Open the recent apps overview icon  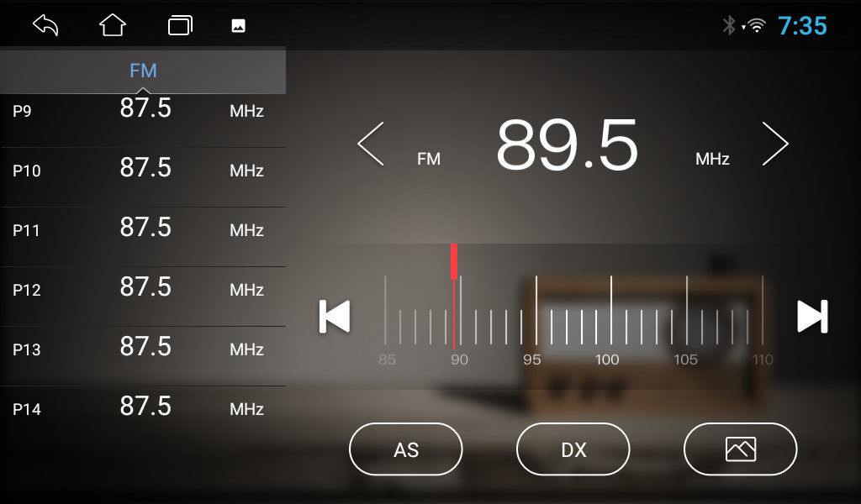click(x=180, y=25)
